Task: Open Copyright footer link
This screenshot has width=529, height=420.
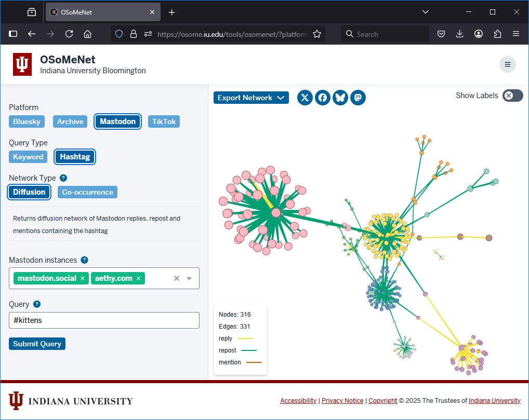Action: point(382,400)
